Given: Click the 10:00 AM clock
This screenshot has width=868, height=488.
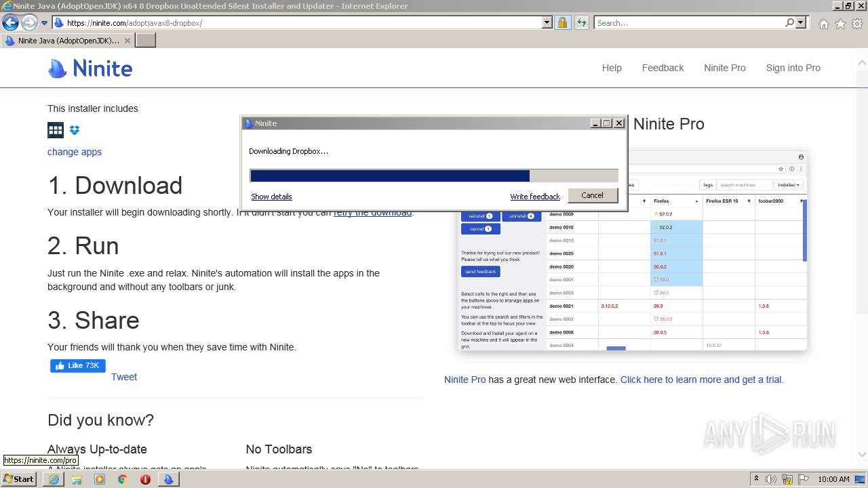Looking at the screenshot, I should [833, 479].
